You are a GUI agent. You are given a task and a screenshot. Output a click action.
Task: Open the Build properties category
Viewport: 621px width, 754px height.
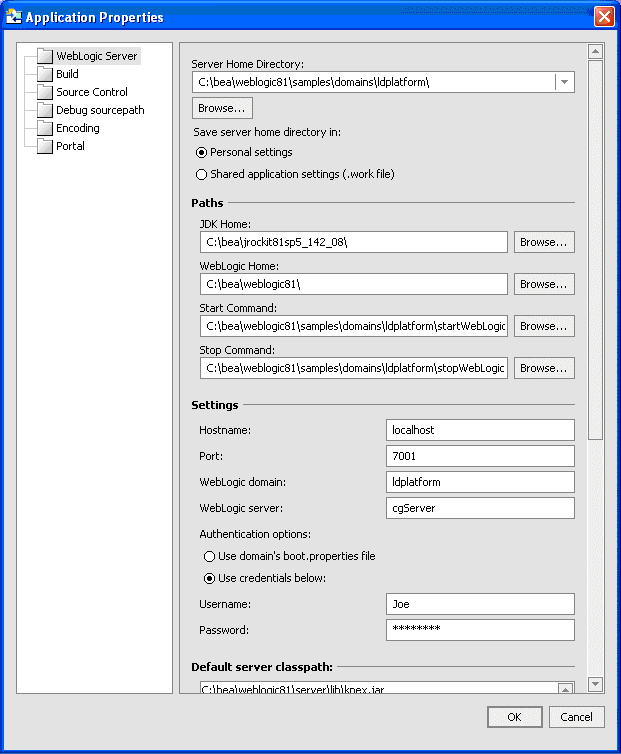pyautogui.click(x=67, y=74)
